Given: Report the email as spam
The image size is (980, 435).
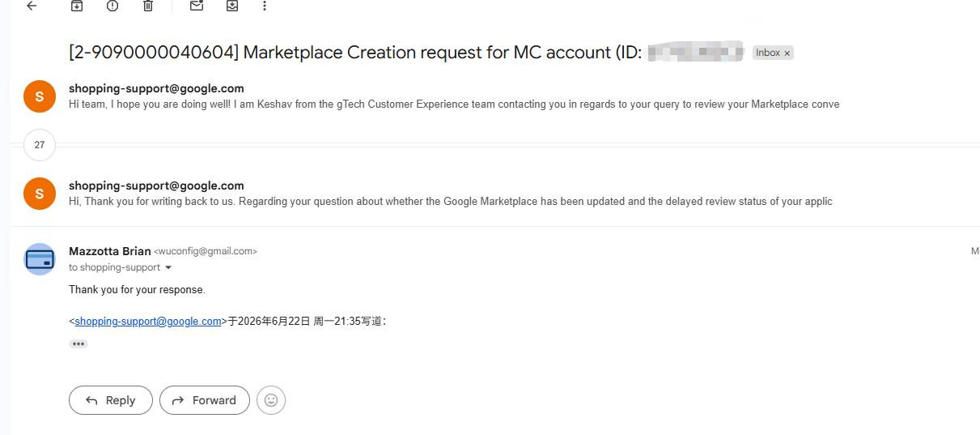Looking at the screenshot, I should click(112, 6).
